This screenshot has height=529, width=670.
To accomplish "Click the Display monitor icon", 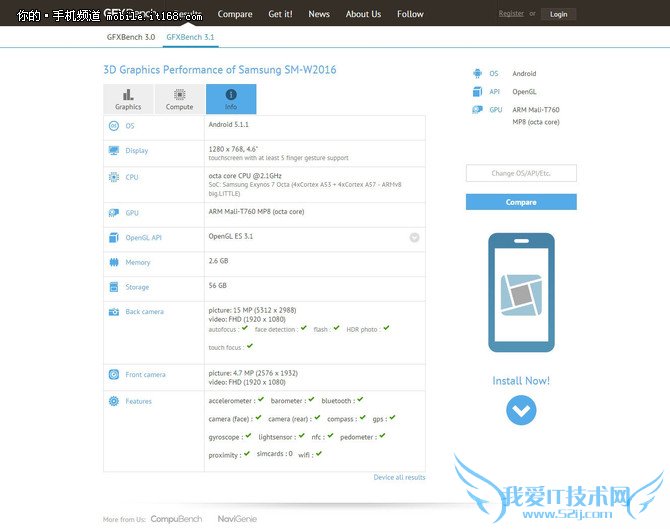I will [x=114, y=150].
